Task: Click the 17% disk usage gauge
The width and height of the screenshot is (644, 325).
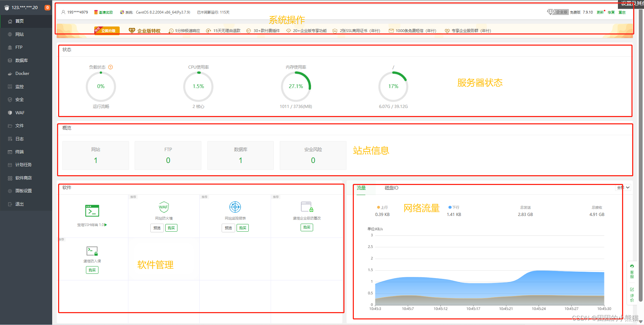Action: 393,86
